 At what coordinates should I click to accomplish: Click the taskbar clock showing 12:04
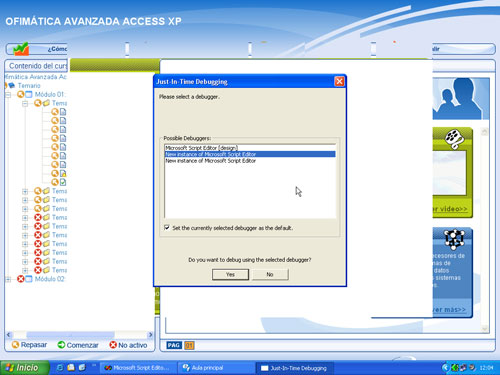486,368
